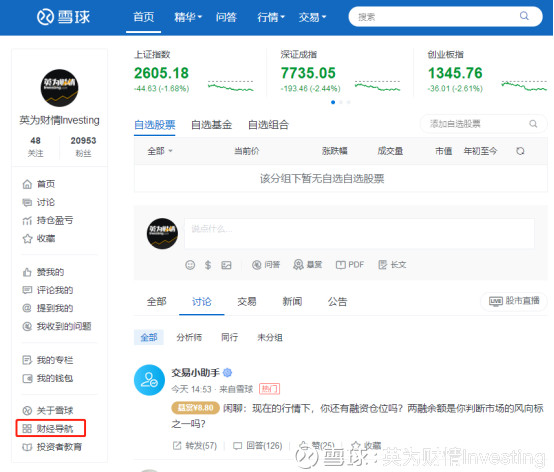
Task: Open the 全部 group dropdown in watchlist table
Action: pos(160,151)
